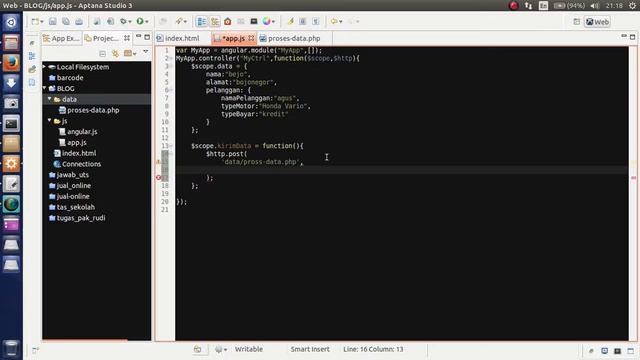Collapse the BLOG project folder
The width and height of the screenshot is (640, 360).
point(44,88)
